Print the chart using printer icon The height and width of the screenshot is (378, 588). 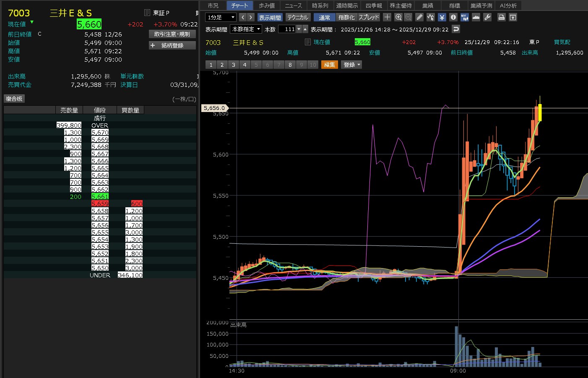pos(501,17)
